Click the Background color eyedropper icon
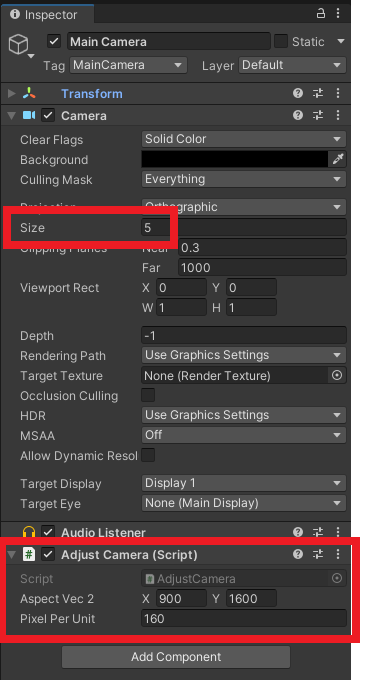The width and height of the screenshot is (366, 695). pyautogui.click(x=338, y=159)
